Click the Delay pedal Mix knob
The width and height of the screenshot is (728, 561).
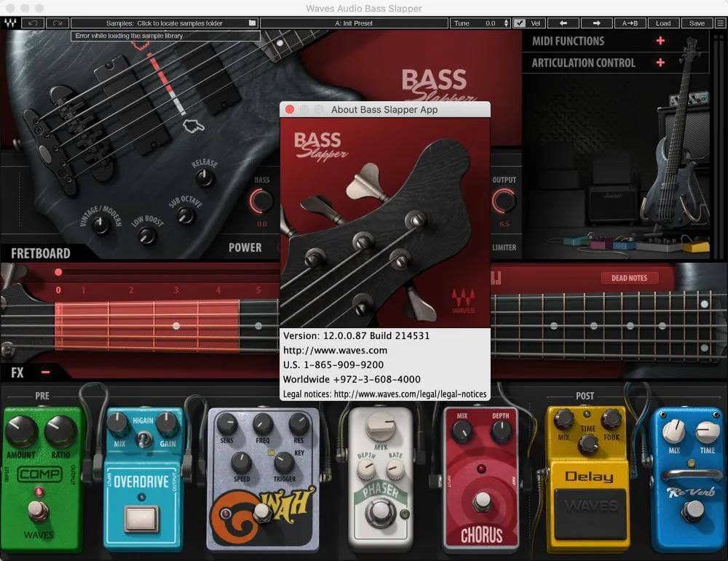(x=564, y=418)
